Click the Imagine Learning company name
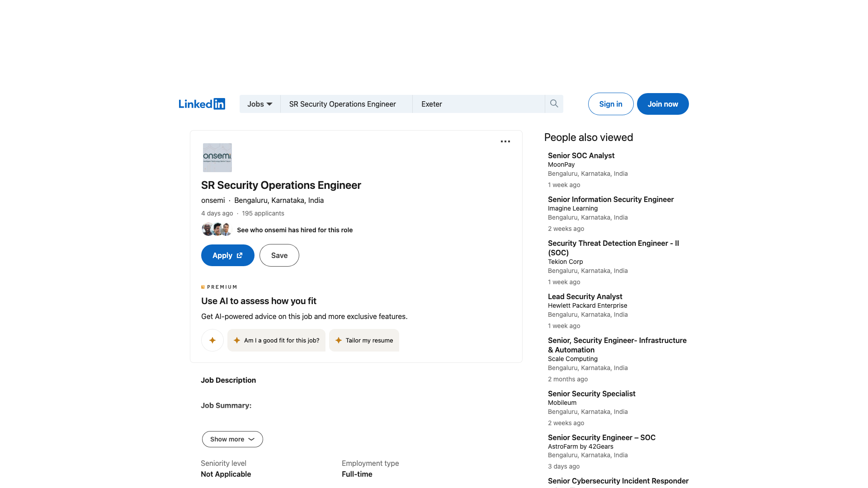 coord(573,208)
